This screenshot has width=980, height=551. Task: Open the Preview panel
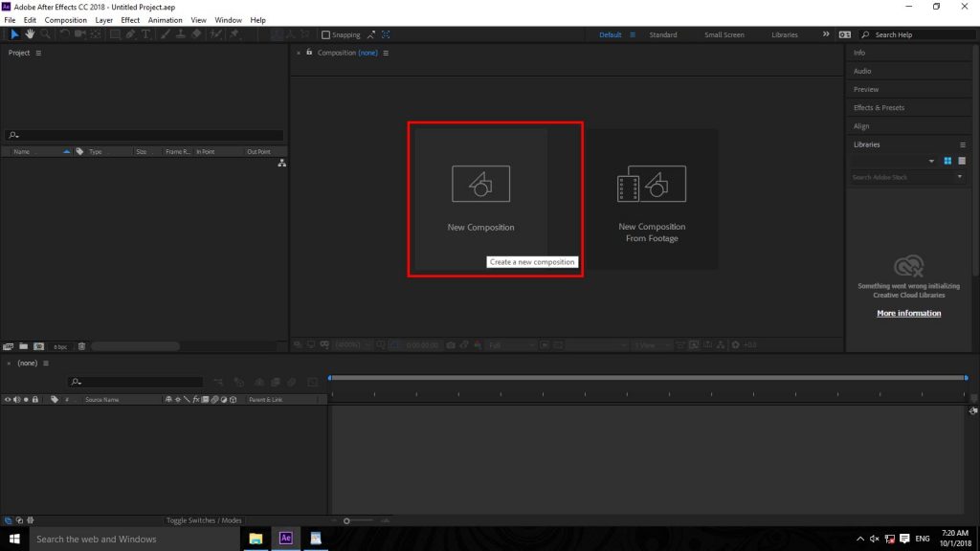pyautogui.click(x=865, y=89)
